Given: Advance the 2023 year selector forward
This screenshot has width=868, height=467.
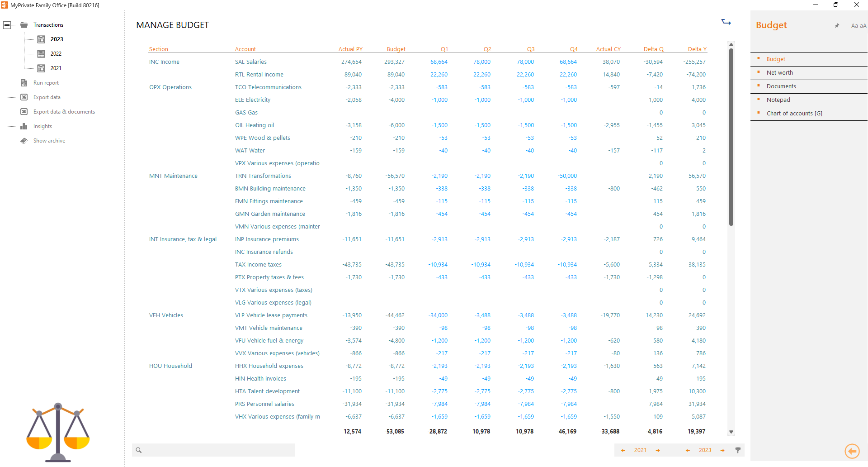Looking at the screenshot, I should (x=722, y=450).
